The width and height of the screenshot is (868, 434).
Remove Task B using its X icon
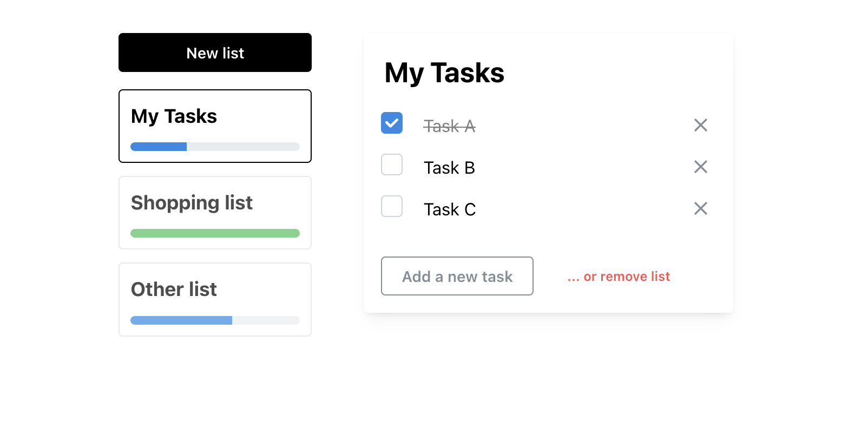point(701,167)
